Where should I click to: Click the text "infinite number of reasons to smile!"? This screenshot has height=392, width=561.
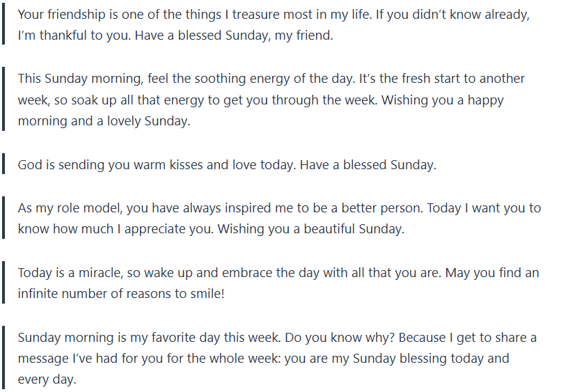(121, 294)
